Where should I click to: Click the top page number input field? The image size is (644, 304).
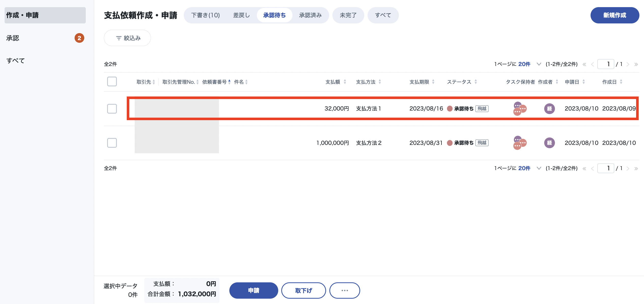coord(606,64)
